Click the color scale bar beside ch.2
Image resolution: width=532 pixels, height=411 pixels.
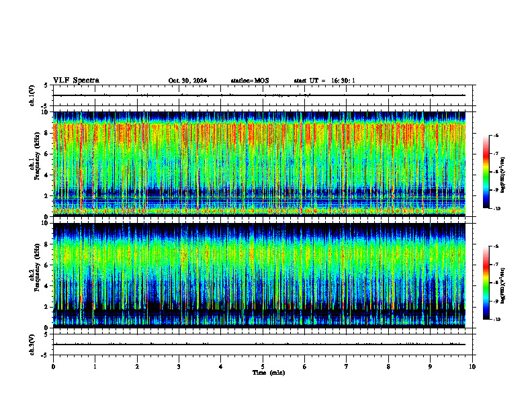[x=486, y=283]
